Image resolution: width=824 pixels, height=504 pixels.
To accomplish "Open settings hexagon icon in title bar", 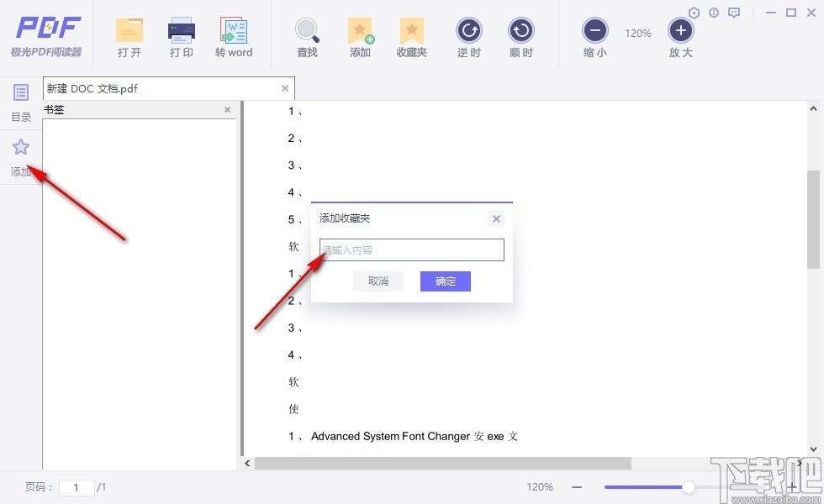I will coord(694,13).
